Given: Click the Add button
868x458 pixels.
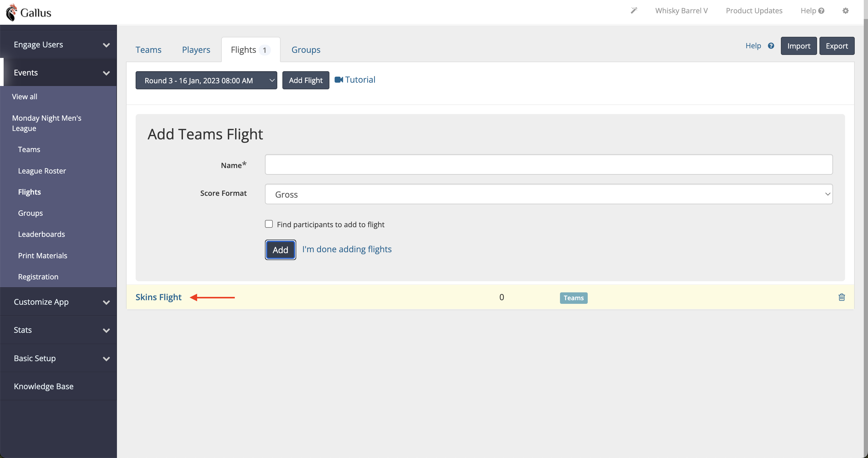Looking at the screenshot, I should pyautogui.click(x=280, y=250).
